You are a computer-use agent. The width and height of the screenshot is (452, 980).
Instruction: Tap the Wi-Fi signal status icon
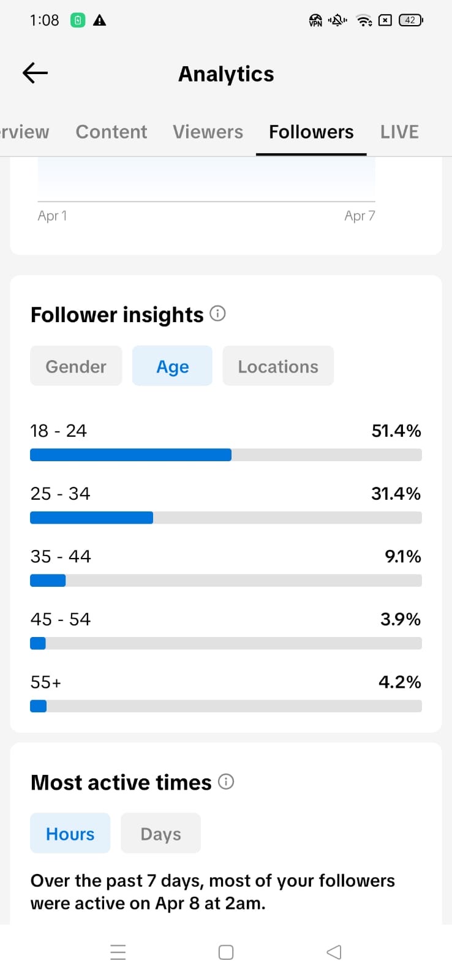point(364,20)
